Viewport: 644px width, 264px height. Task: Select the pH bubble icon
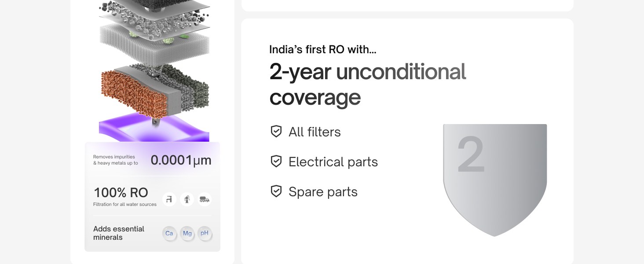click(x=205, y=233)
